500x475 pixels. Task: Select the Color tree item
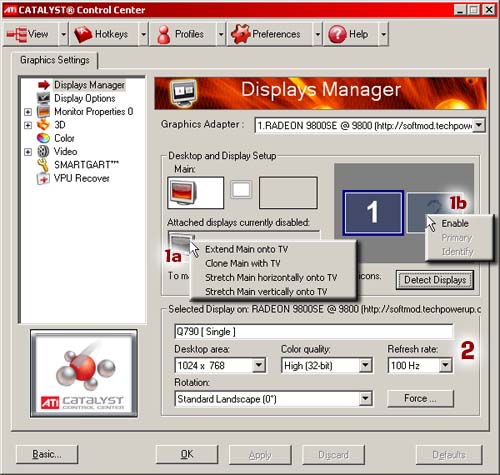64,138
